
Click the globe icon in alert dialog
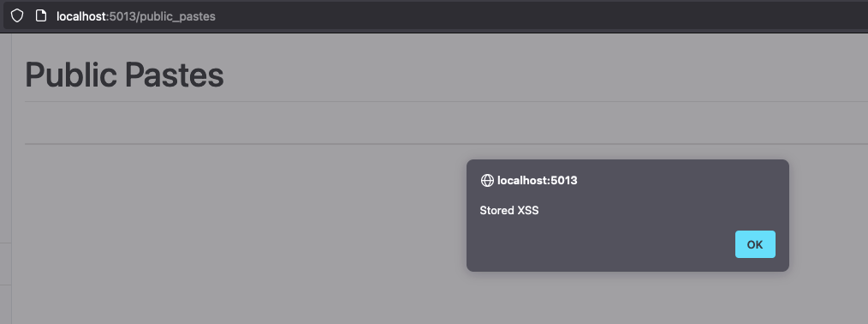pyautogui.click(x=487, y=180)
